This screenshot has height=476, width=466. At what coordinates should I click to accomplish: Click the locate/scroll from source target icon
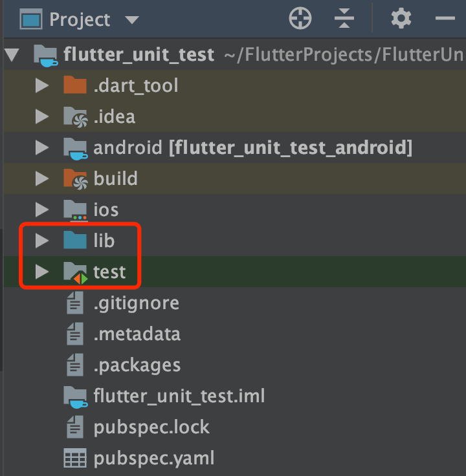pyautogui.click(x=300, y=19)
